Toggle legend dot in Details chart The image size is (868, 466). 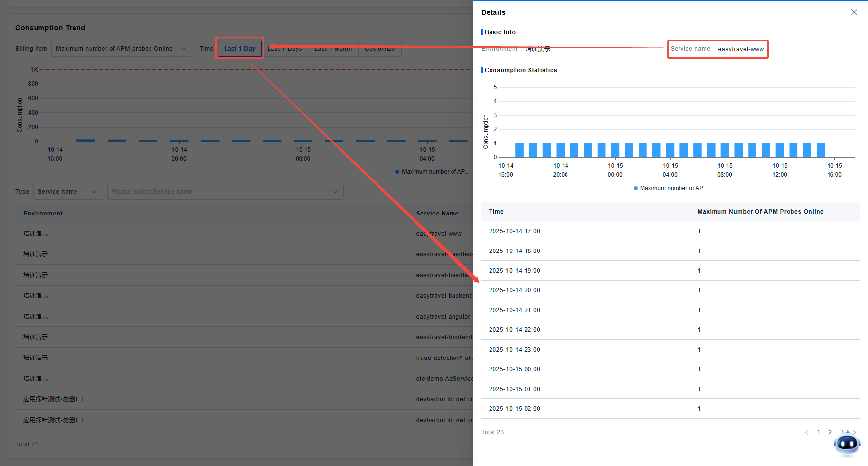[636, 188]
